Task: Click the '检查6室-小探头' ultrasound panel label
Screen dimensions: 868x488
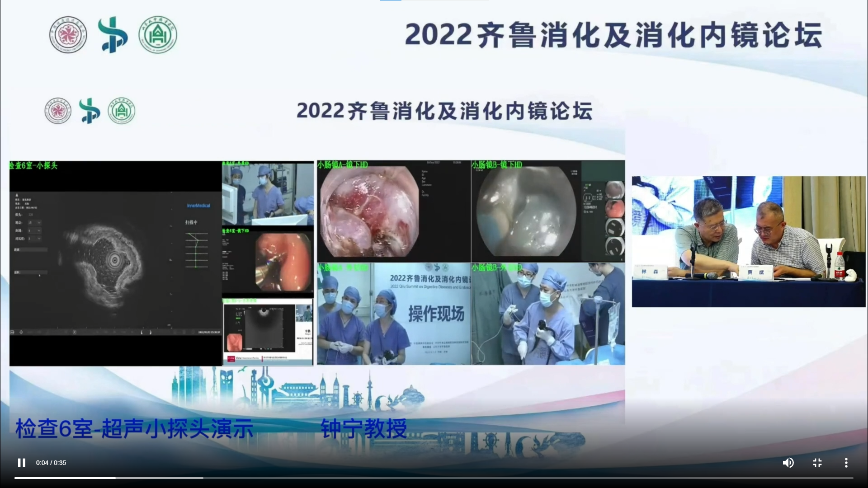Action: [x=33, y=165]
